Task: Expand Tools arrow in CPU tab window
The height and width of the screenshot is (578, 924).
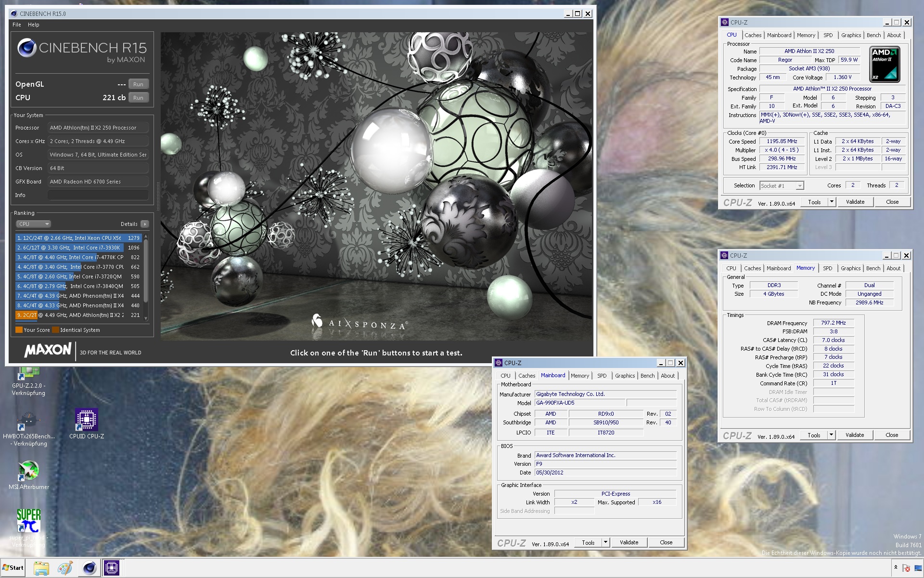Action: [x=831, y=202]
